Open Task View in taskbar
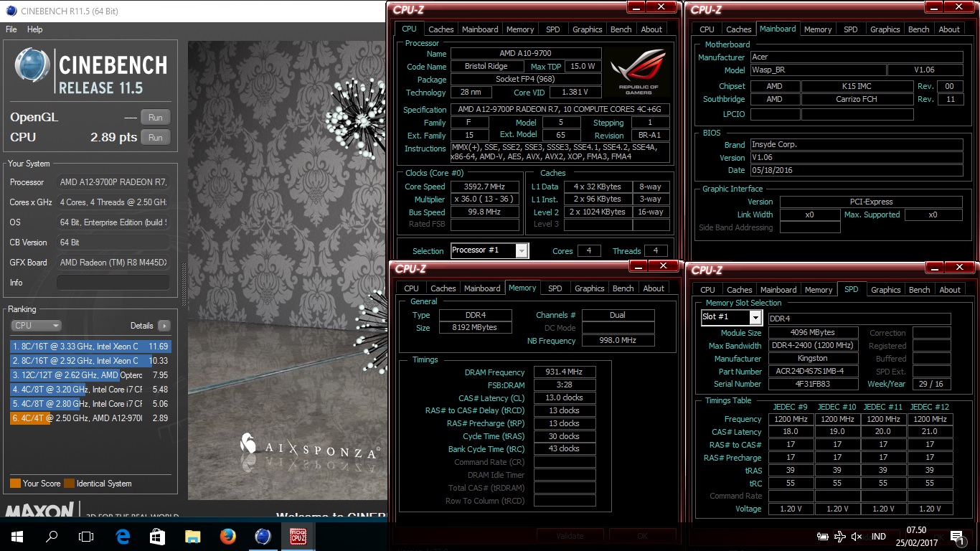 click(86, 536)
